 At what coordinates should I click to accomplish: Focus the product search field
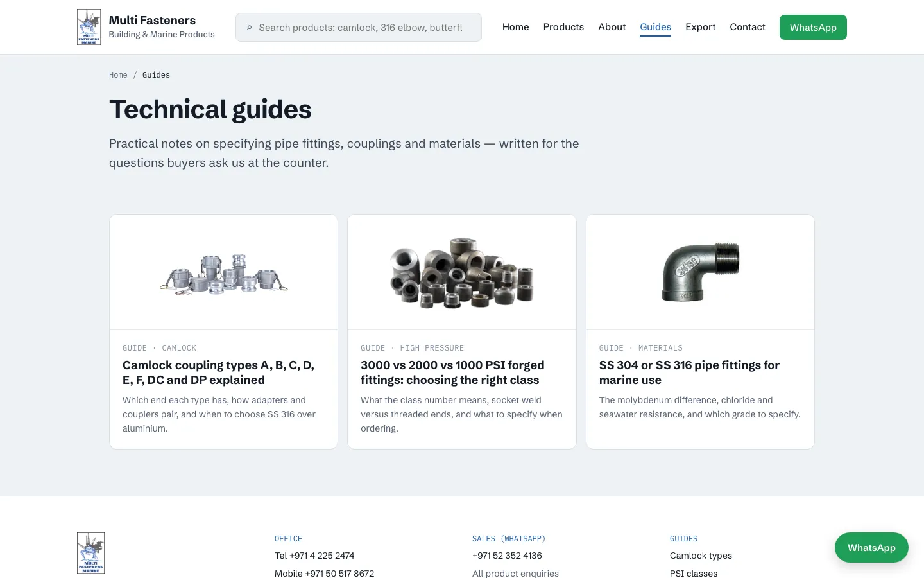359,28
